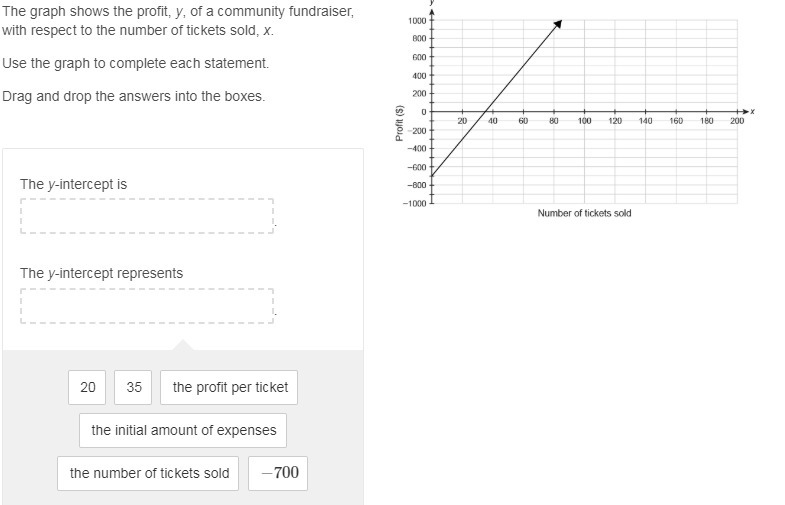Viewport: 785px width, 505px height.
Task: Click the empty y-intercept value drop box
Action: 147,216
